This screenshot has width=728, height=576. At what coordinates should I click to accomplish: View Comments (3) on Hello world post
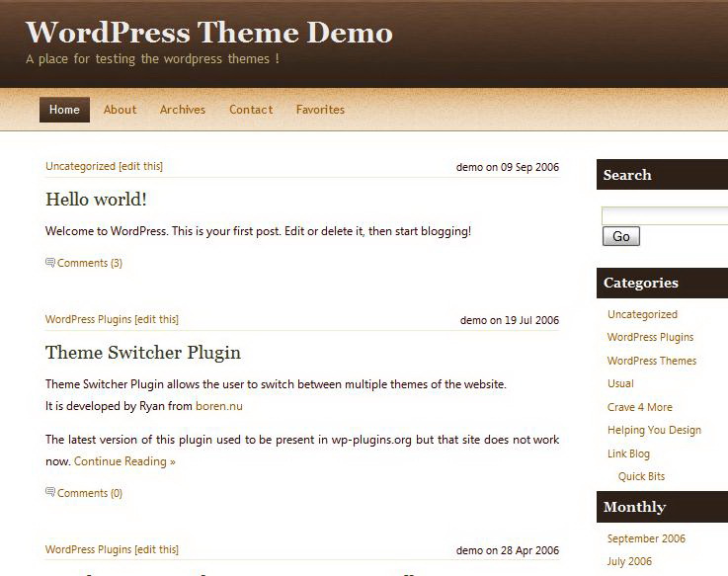89,263
